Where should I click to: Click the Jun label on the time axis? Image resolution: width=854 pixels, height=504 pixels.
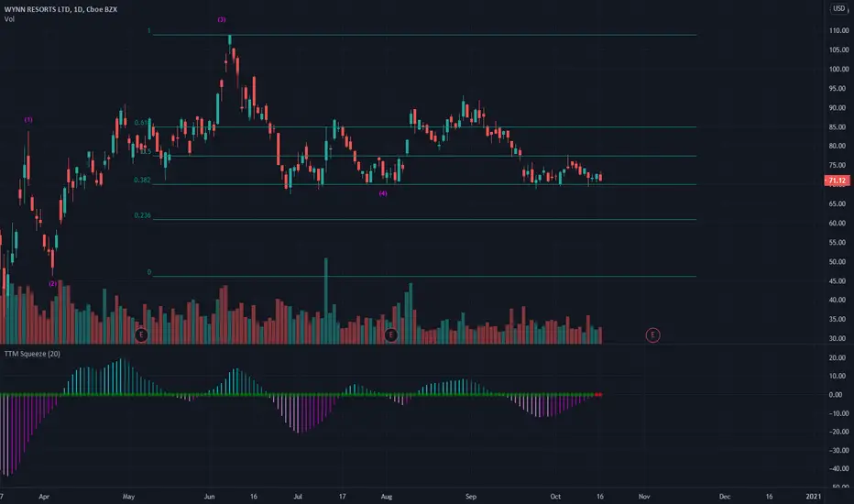(209, 497)
